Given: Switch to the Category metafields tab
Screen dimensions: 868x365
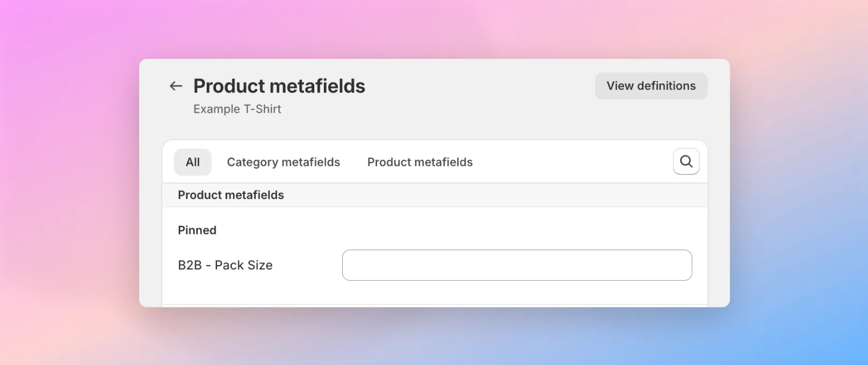Looking at the screenshot, I should click(284, 162).
